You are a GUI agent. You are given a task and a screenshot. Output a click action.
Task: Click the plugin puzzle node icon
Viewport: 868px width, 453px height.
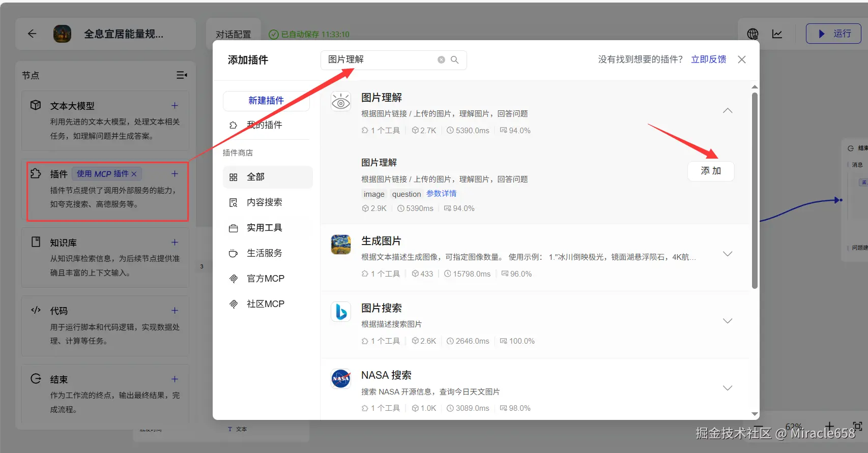pos(36,173)
